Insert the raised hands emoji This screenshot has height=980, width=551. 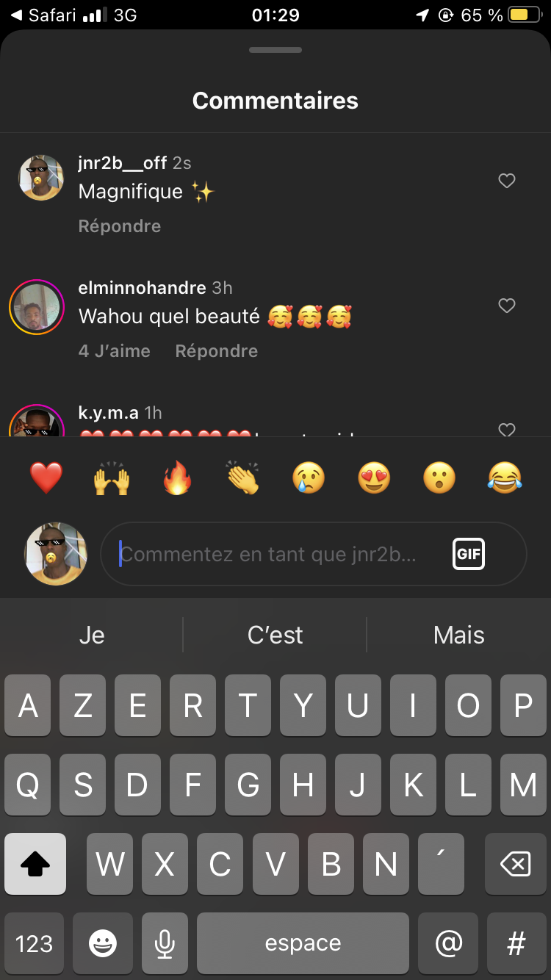[x=112, y=479]
